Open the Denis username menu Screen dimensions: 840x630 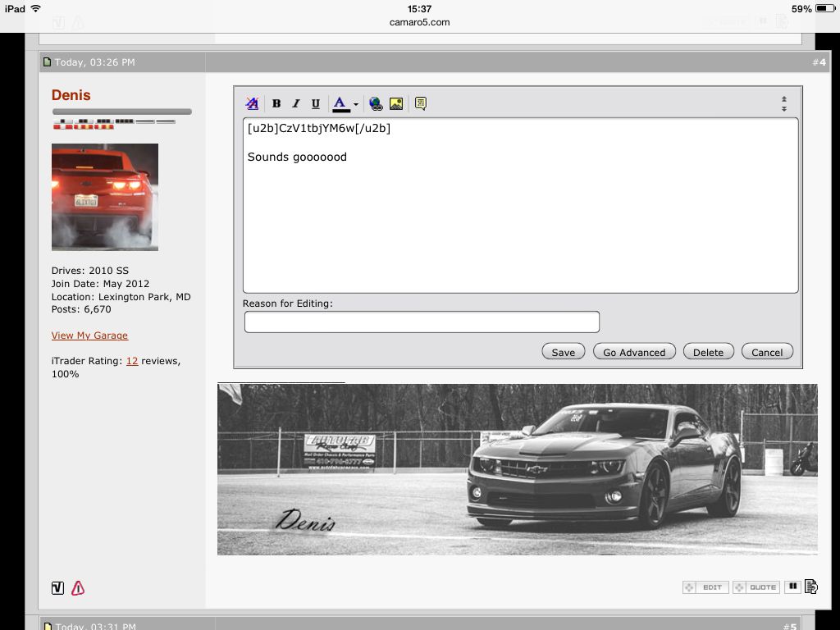click(71, 95)
